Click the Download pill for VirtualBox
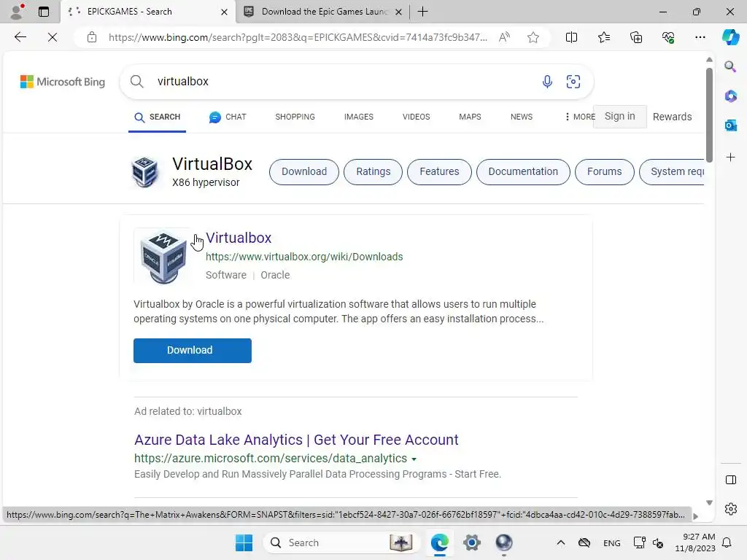Image resolution: width=747 pixels, height=560 pixels. coord(304,171)
